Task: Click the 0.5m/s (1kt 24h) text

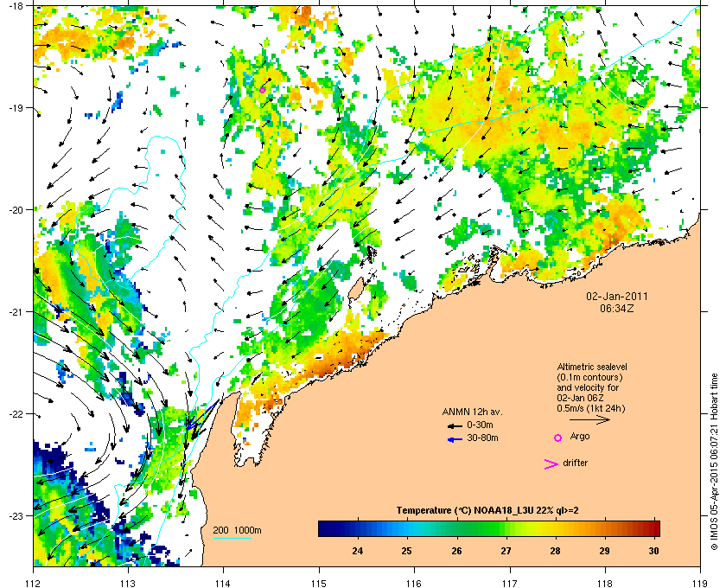Action: [x=591, y=409]
